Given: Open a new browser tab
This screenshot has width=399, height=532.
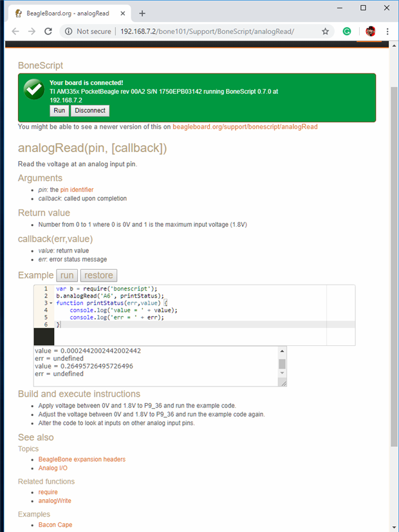Looking at the screenshot, I should click(142, 14).
